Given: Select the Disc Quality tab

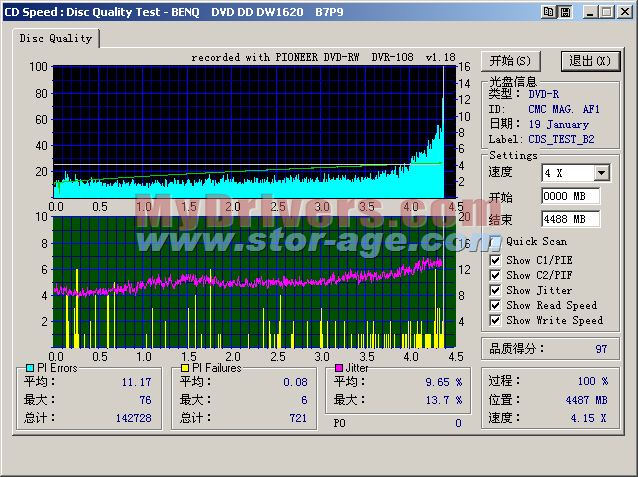Looking at the screenshot, I should 56,38.
